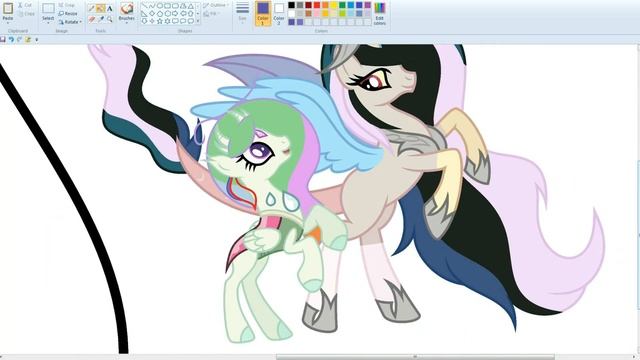The image size is (640, 360).
Task: Activate the Color 1 button
Action: (263, 13)
